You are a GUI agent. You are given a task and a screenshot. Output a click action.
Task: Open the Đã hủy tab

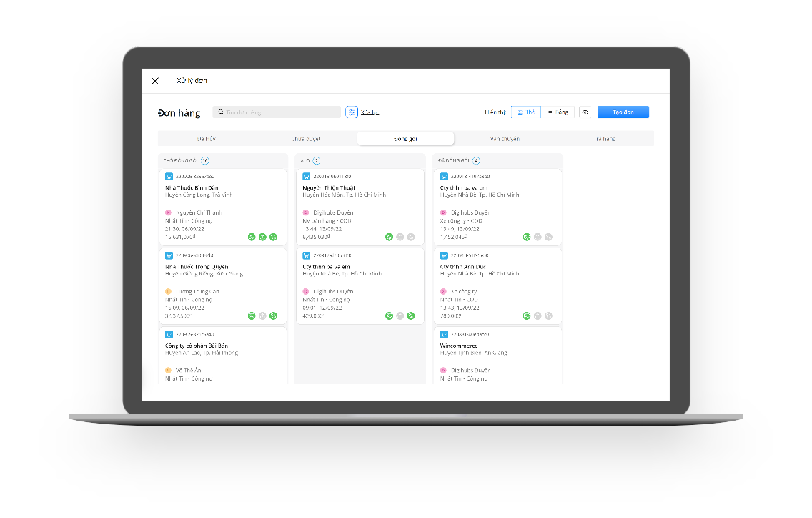pos(206,139)
